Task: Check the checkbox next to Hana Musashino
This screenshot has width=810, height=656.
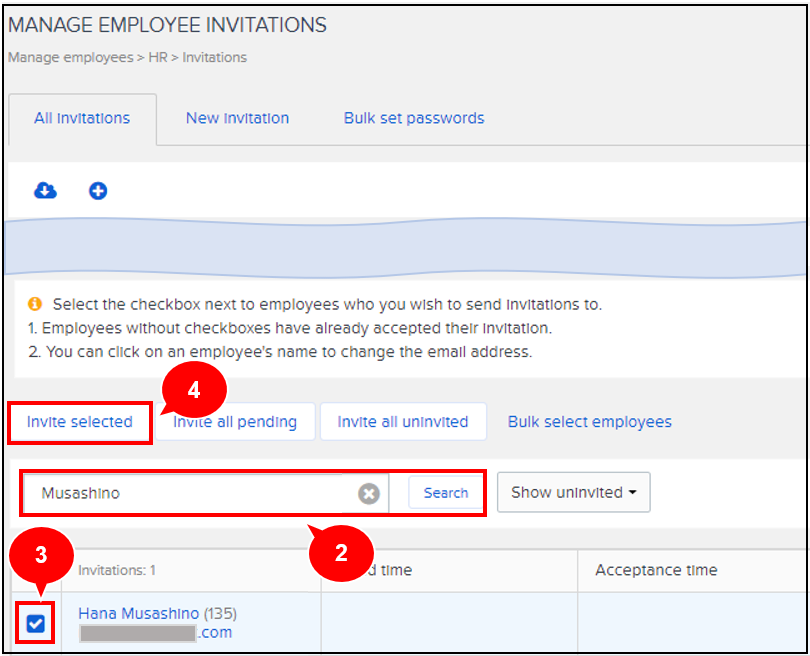Action: (x=34, y=623)
